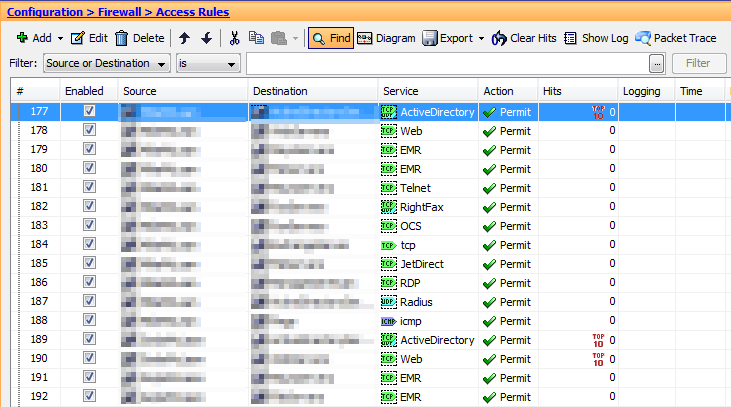Copy the rule using the copy icon

point(256,38)
